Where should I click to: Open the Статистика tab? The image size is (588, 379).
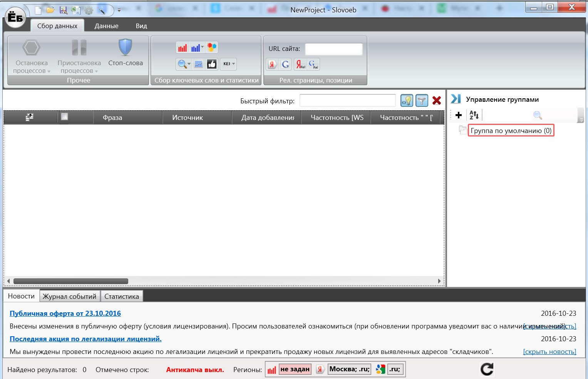coord(122,296)
